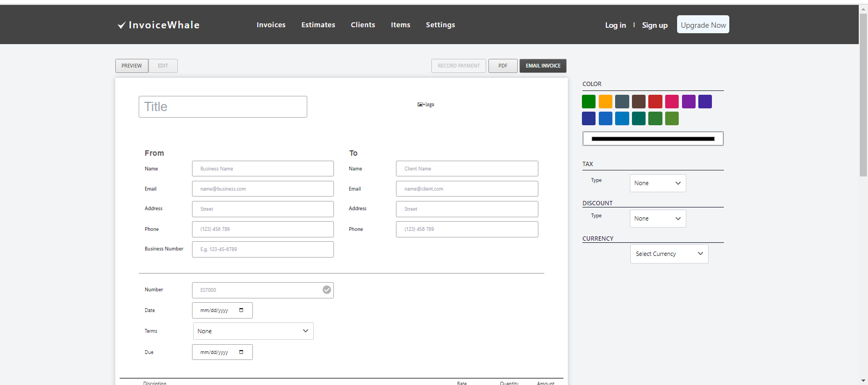Select the pink color swatch
This screenshot has width=868, height=385.
coord(672,102)
